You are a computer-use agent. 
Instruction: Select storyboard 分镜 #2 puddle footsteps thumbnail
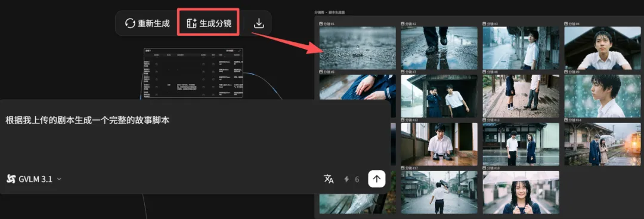point(439,48)
